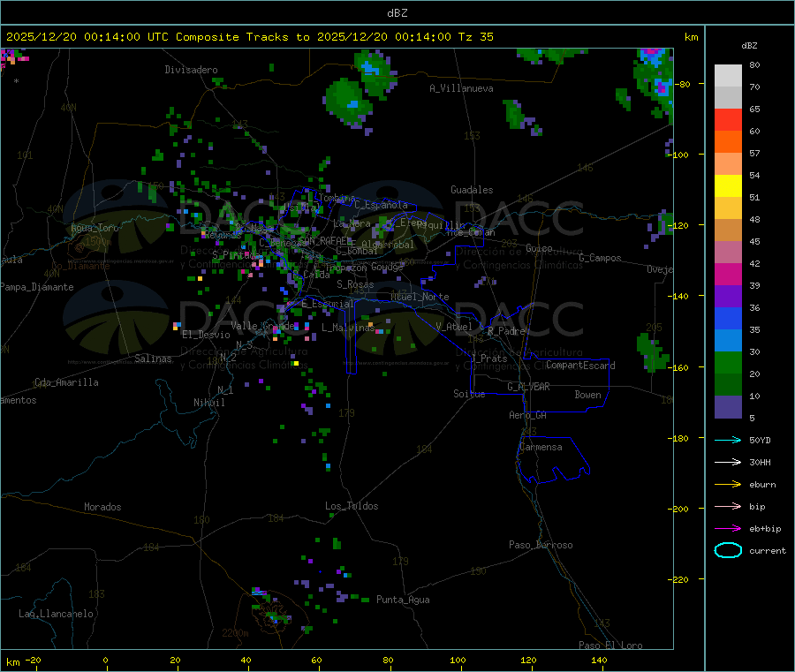Click the 'Bowen' map label
The height and width of the screenshot is (672, 795).
[x=587, y=395]
